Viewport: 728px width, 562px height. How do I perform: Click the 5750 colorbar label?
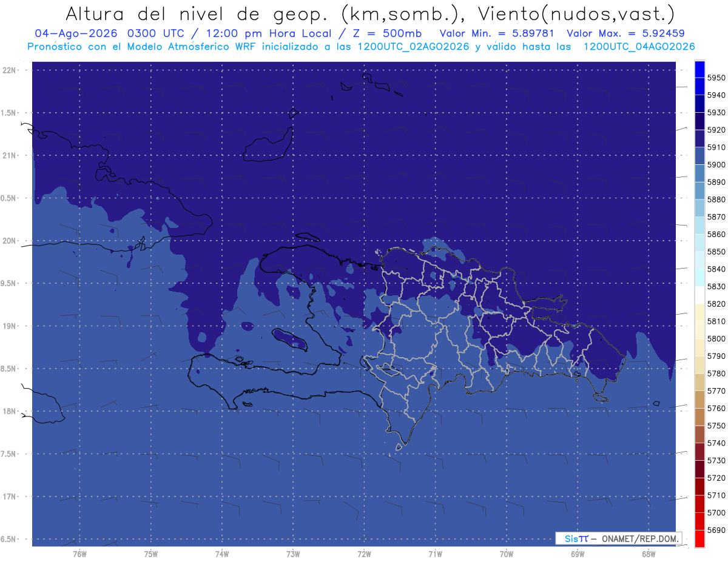coord(716,426)
